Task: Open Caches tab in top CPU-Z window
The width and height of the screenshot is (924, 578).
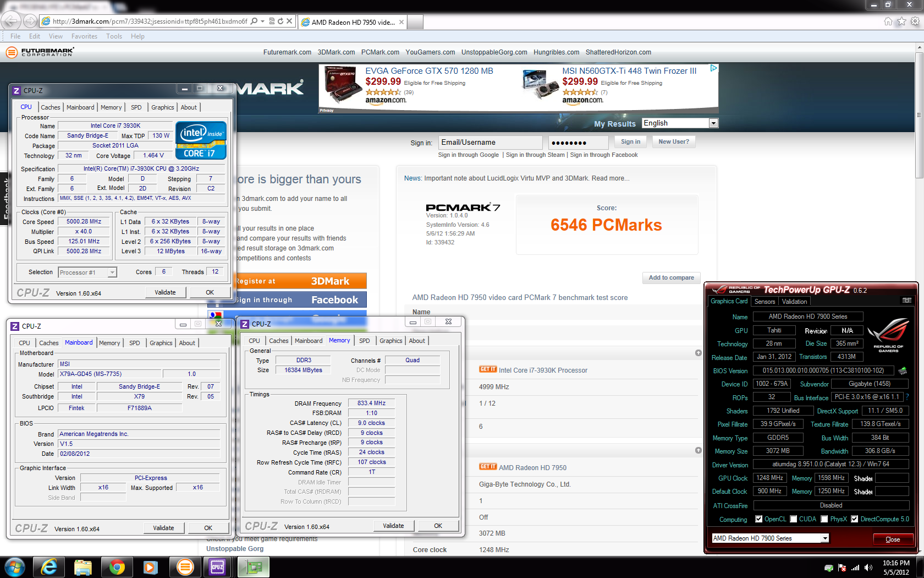Action: (x=51, y=107)
